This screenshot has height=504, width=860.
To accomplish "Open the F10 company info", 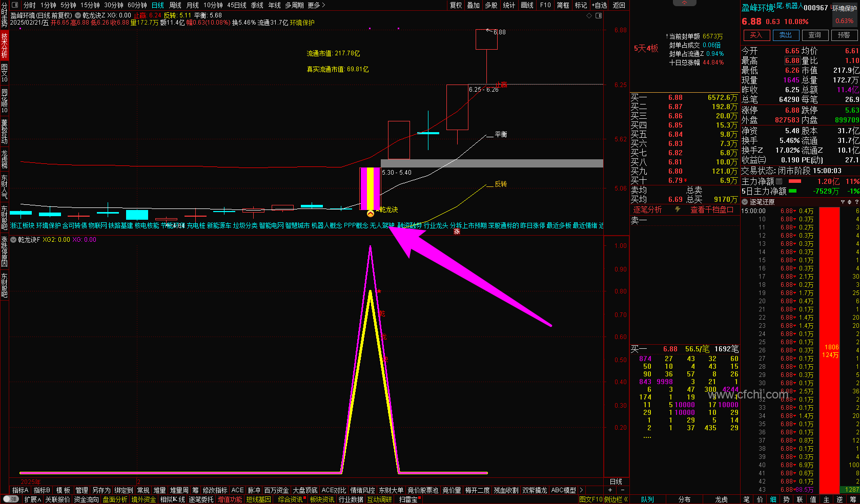I will click(x=545, y=5).
